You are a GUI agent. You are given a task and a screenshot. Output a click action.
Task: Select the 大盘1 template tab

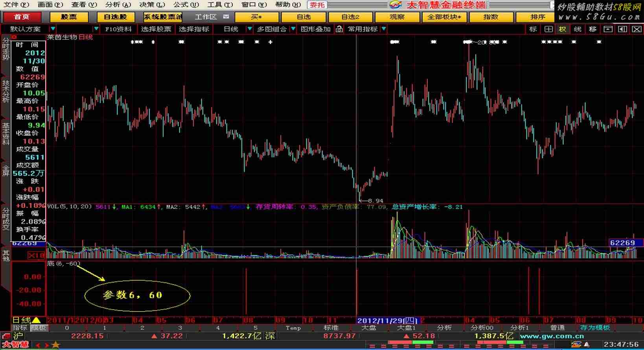406,328
